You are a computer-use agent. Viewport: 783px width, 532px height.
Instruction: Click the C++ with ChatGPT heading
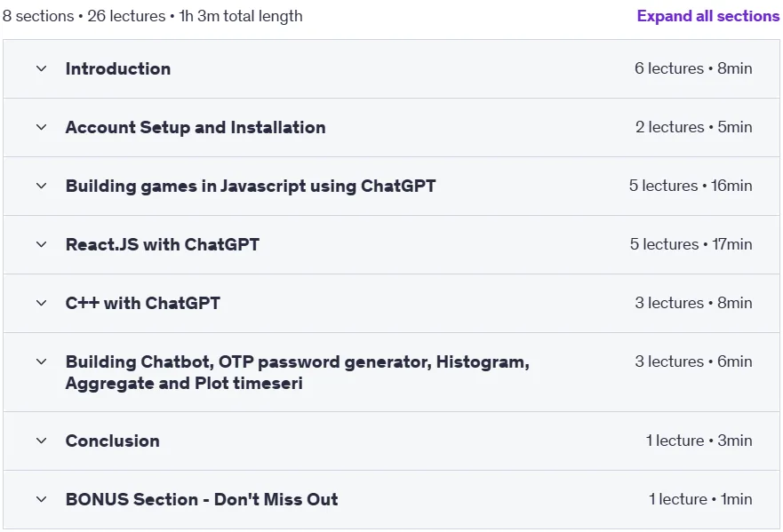(143, 303)
